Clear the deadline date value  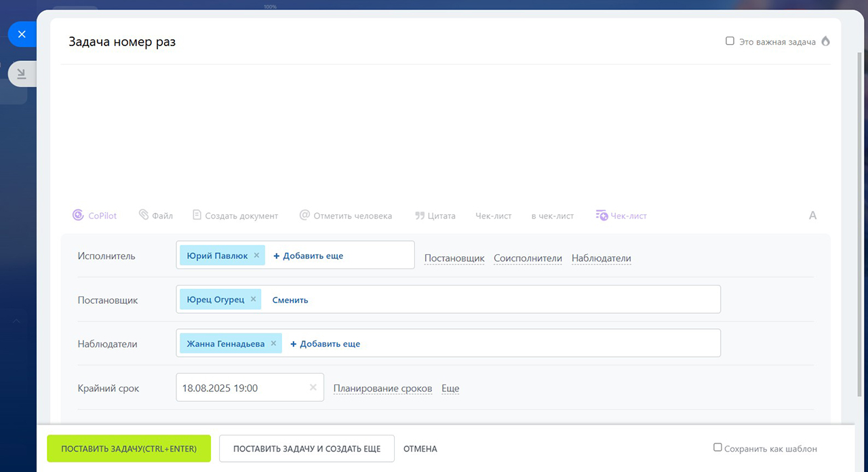click(x=313, y=388)
